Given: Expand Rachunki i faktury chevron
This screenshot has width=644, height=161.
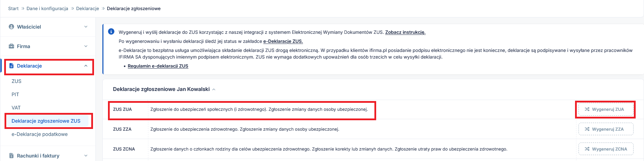Looking at the screenshot, I should point(86,156).
